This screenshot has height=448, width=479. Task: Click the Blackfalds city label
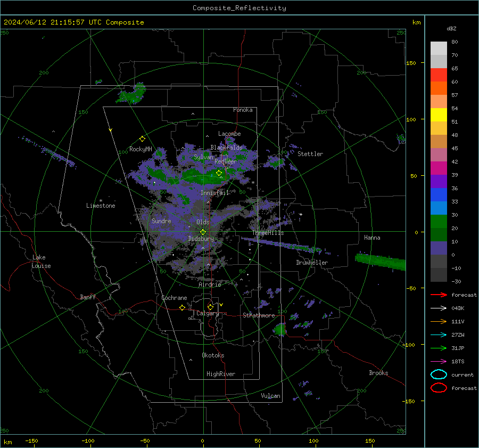(x=226, y=148)
